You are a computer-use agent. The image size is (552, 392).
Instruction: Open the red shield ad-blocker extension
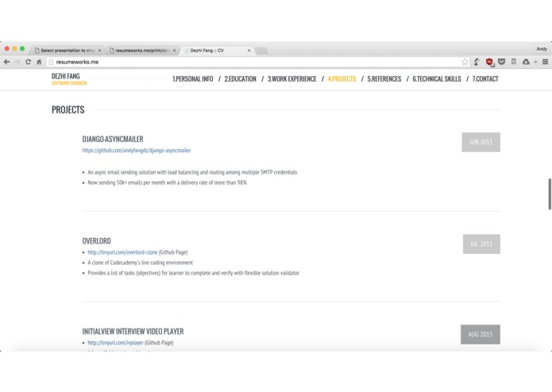489,62
